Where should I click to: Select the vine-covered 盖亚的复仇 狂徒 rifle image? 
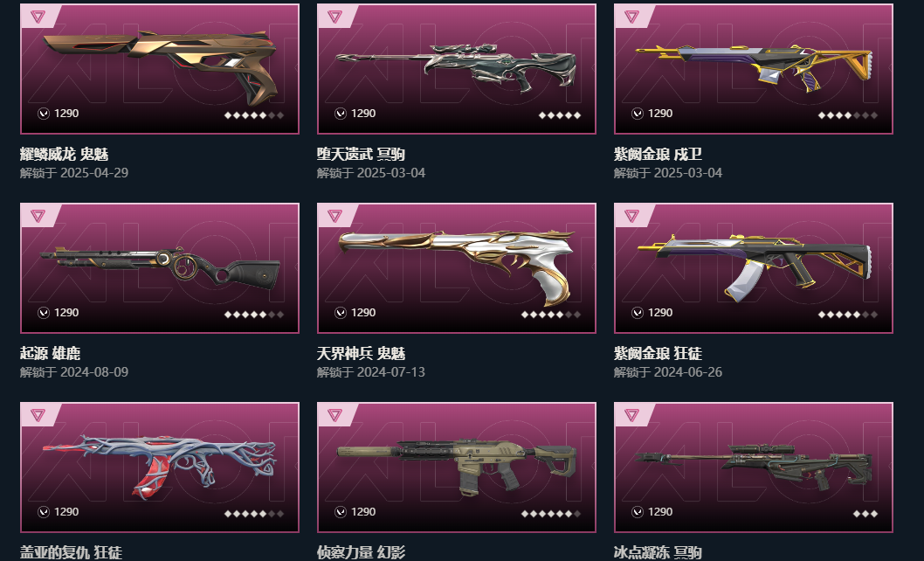click(159, 466)
